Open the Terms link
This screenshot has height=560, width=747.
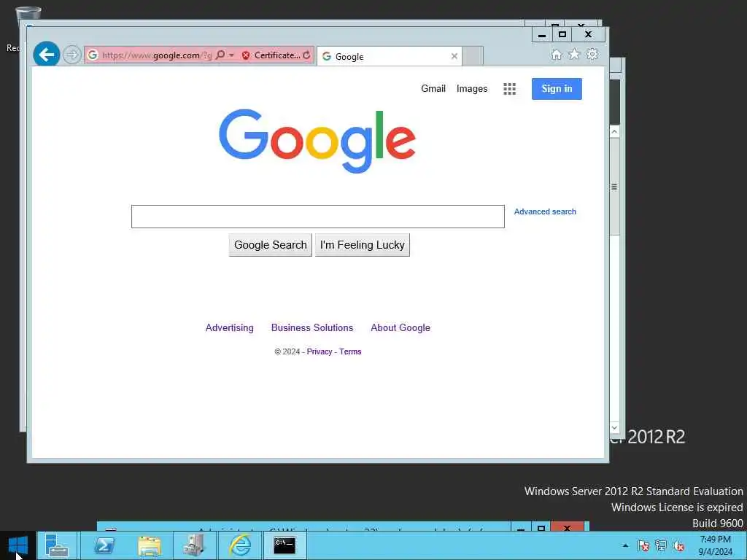[350, 351]
